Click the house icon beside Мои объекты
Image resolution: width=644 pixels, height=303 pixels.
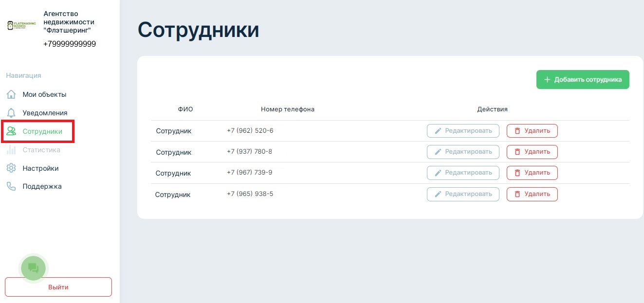(x=11, y=94)
